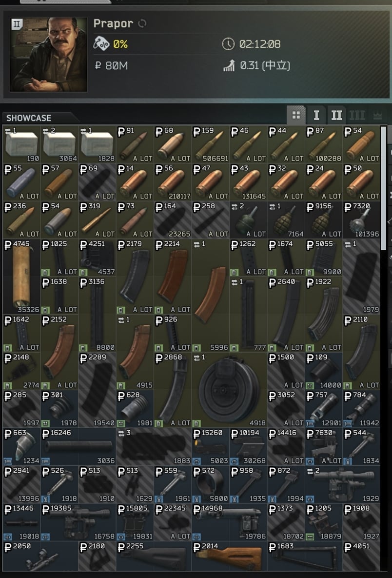
Task: Select the crown max loyalty tab
Action: (x=378, y=116)
